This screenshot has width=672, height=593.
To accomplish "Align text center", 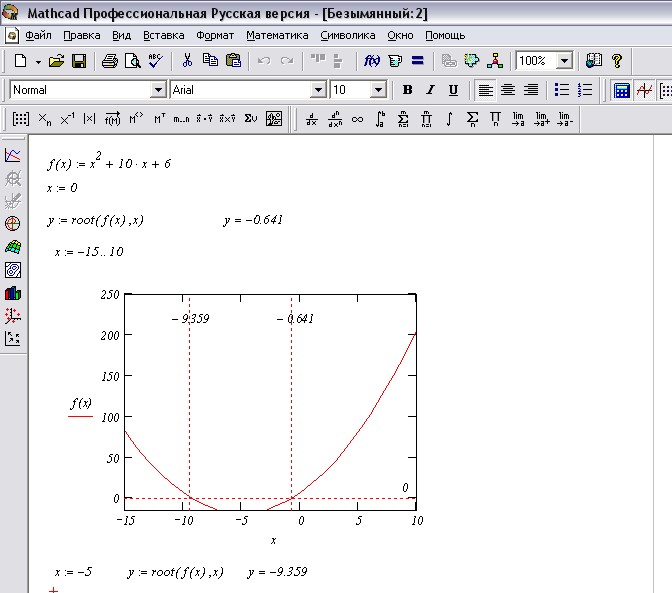I will (x=508, y=90).
